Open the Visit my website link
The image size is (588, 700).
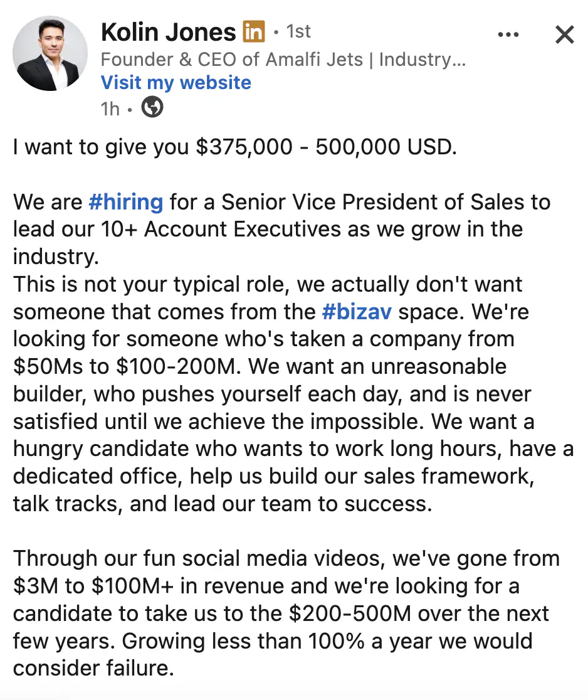tap(176, 83)
